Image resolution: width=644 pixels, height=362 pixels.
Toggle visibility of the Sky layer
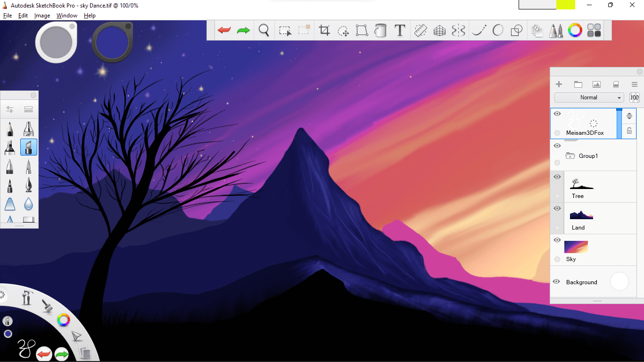[557, 240]
